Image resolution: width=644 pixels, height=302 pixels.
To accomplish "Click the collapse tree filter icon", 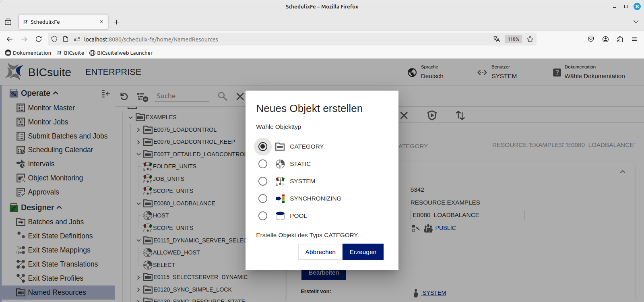I will pyautogui.click(x=142, y=97).
